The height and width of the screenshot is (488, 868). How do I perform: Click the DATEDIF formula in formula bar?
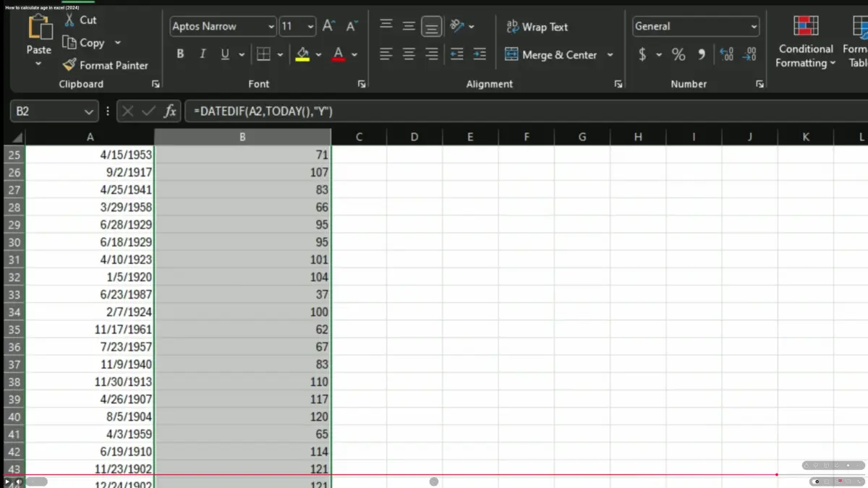pos(263,111)
